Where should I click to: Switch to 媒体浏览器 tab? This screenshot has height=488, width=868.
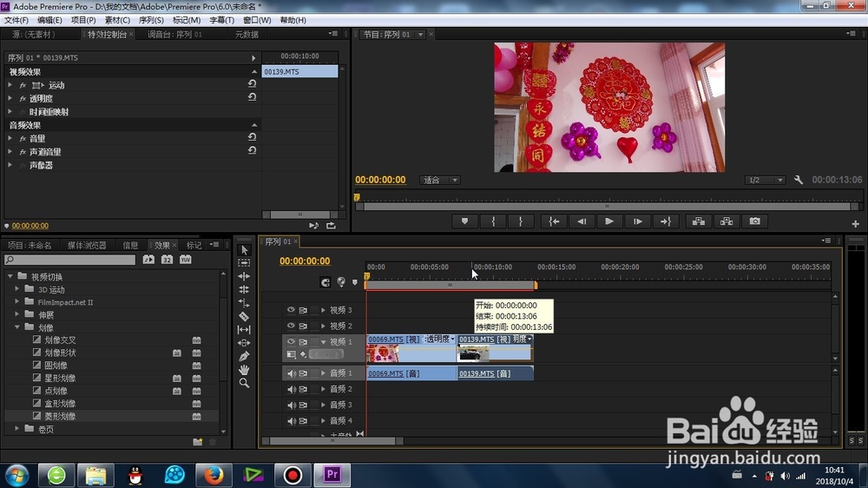pos(87,245)
